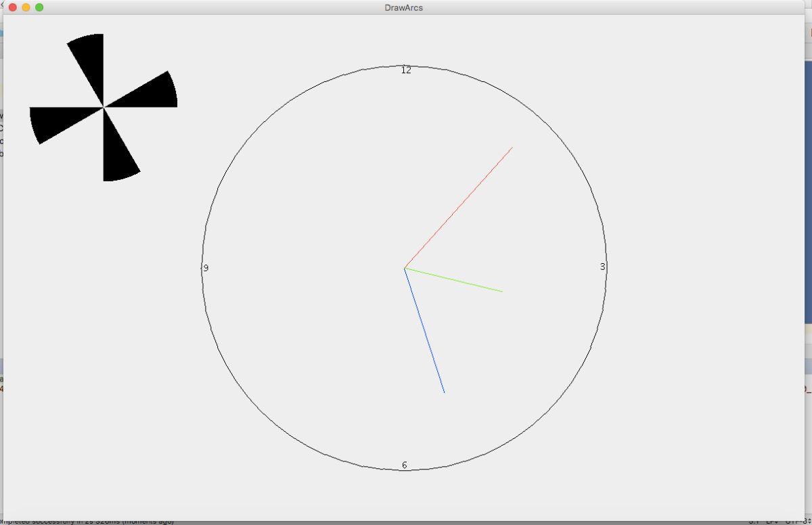Maximize DrawArcs window using green button
The width and height of the screenshot is (812, 525).
[39, 7]
